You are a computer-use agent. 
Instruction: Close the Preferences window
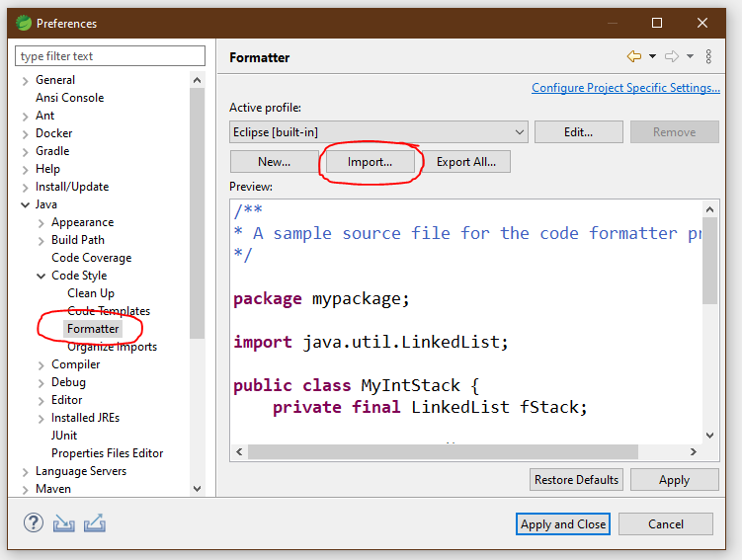tap(702, 23)
